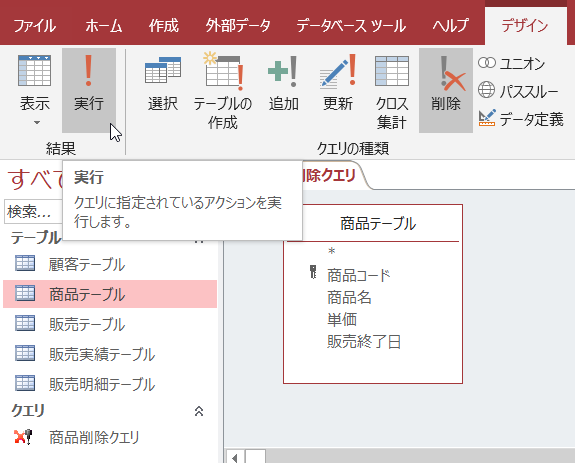The image size is (575, 463).
Task: Switch to データベース ツール tab
Action: pyautogui.click(x=351, y=26)
